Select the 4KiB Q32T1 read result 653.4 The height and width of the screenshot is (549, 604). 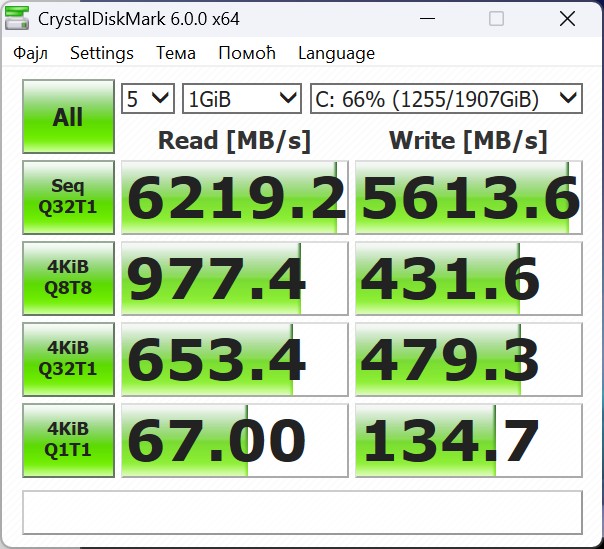coord(235,359)
